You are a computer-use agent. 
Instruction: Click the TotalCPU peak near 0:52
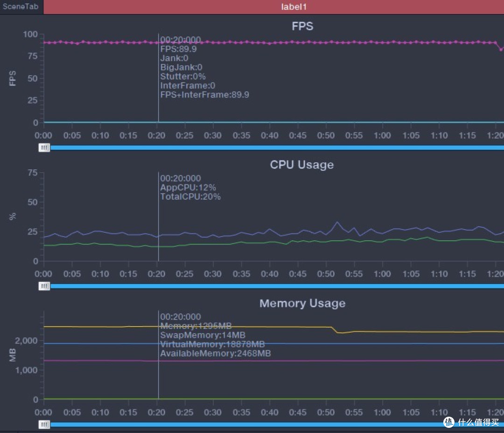coord(337,222)
